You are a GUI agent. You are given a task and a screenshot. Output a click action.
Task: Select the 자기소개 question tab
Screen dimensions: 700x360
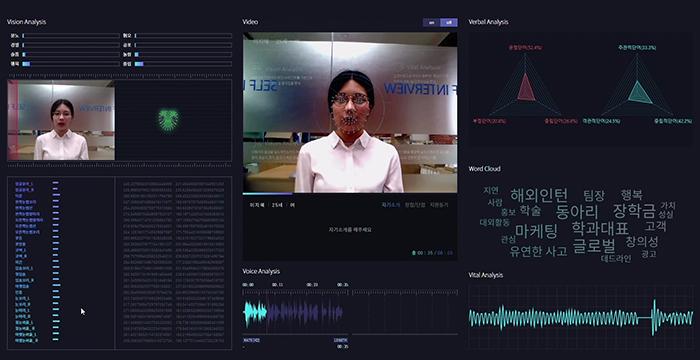(x=390, y=205)
